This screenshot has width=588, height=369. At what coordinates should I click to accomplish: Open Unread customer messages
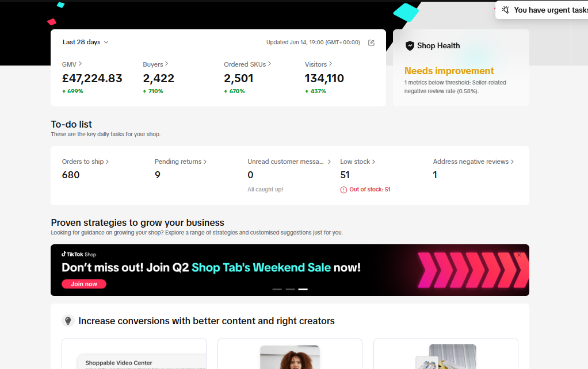tap(289, 162)
